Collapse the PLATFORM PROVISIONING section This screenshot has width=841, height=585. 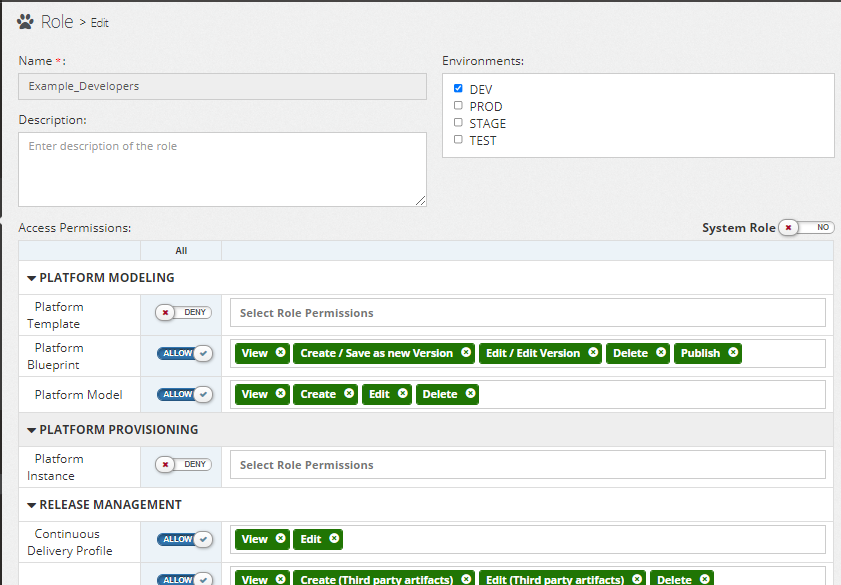(32, 430)
